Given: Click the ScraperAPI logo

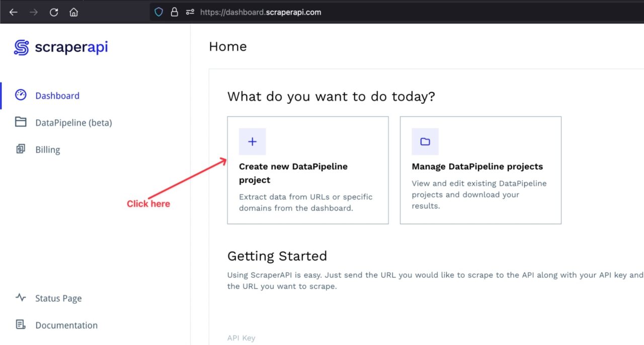Looking at the screenshot, I should (61, 47).
